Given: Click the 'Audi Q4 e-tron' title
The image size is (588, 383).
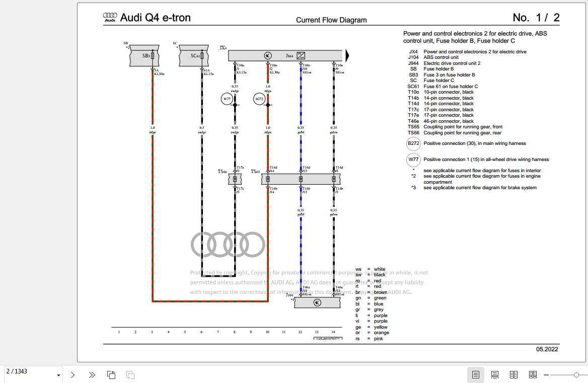Looking at the screenshot, I should [155, 18].
